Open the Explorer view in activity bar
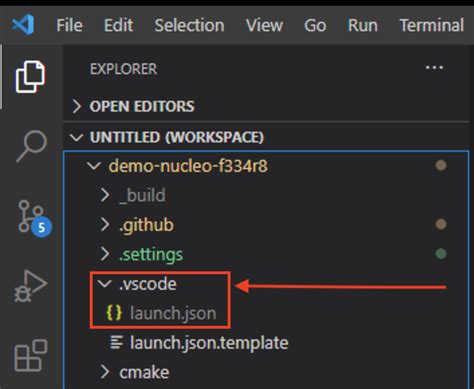474x389 pixels. pyautogui.click(x=30, y=77)
